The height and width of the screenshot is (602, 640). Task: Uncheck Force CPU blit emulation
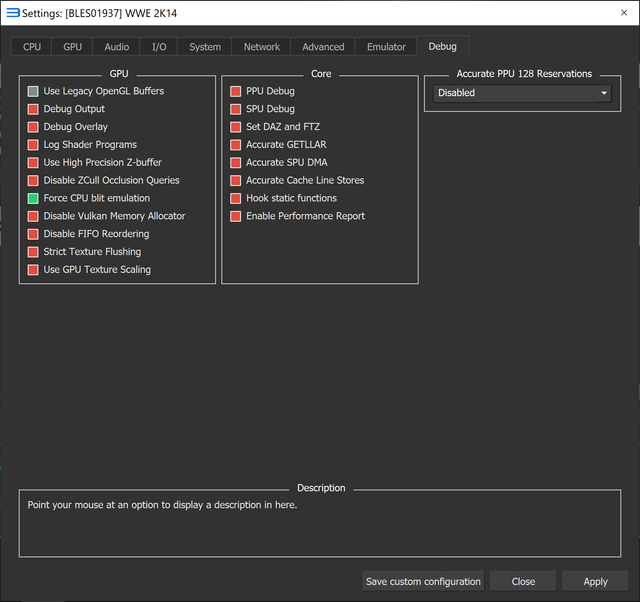coord(33,198)
